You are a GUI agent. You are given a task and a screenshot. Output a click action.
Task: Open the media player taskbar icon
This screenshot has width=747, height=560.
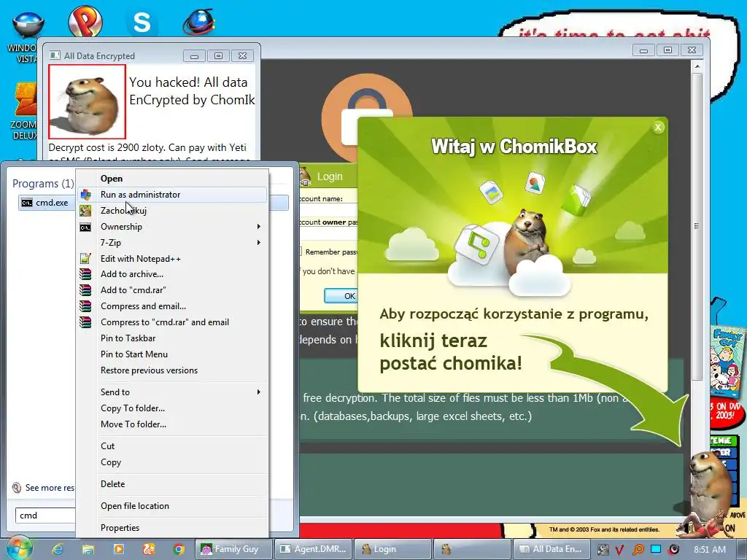[x=119, y=549]
